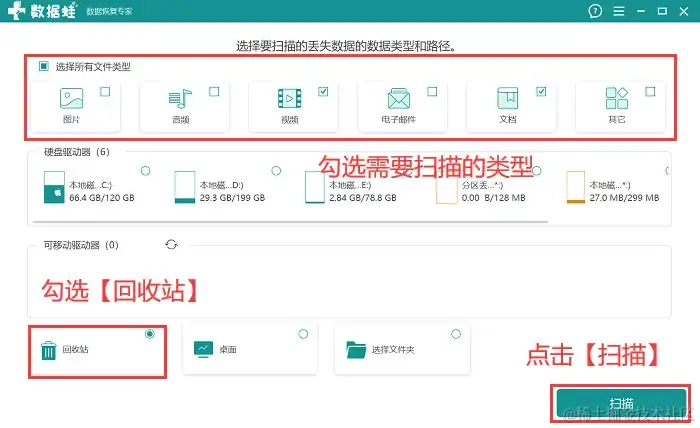Click the E: drive disk icon

click(x=314, y=187)
